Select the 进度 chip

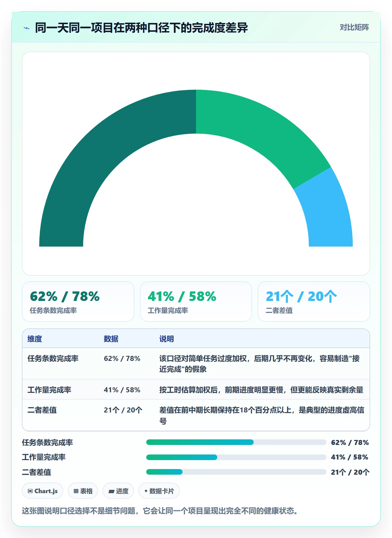118,491
